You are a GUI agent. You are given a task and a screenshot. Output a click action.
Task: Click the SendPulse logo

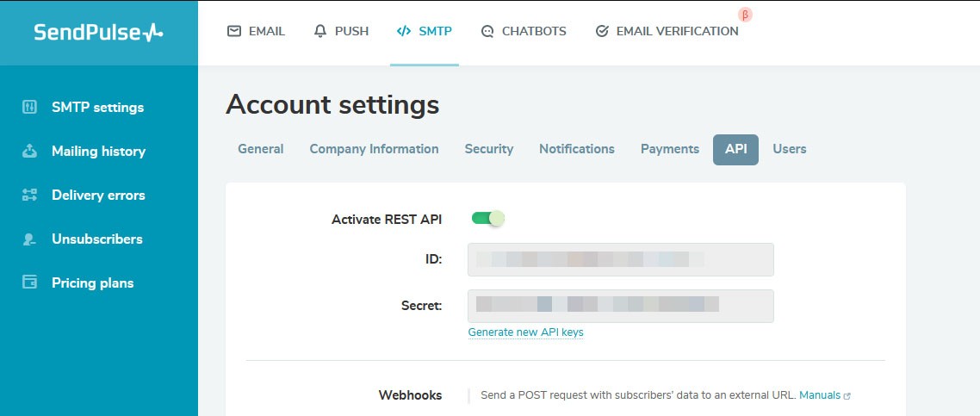tap(98, 33)
